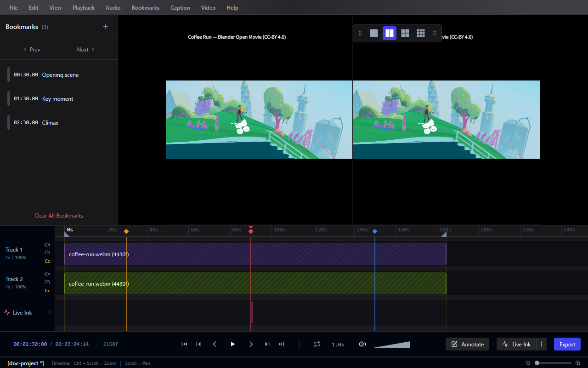Click the Export button

click(x=567, y=344)
